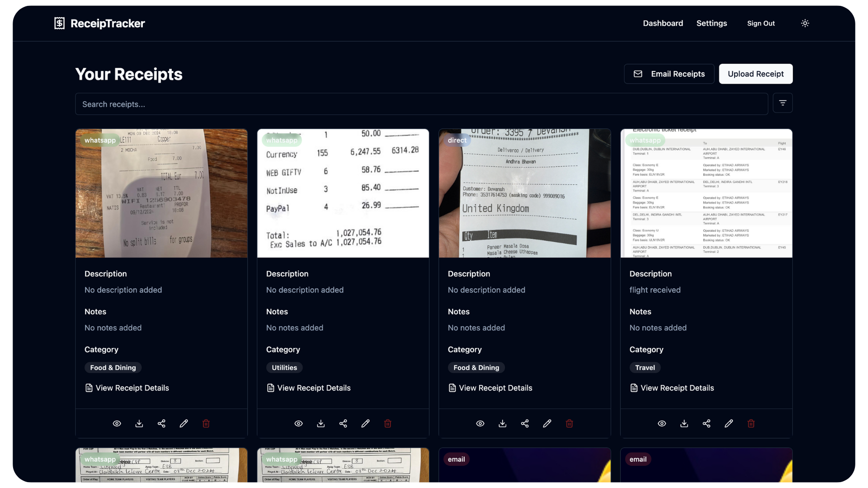View Receipt Details for the Deliveroo receipt

point(490,388)
